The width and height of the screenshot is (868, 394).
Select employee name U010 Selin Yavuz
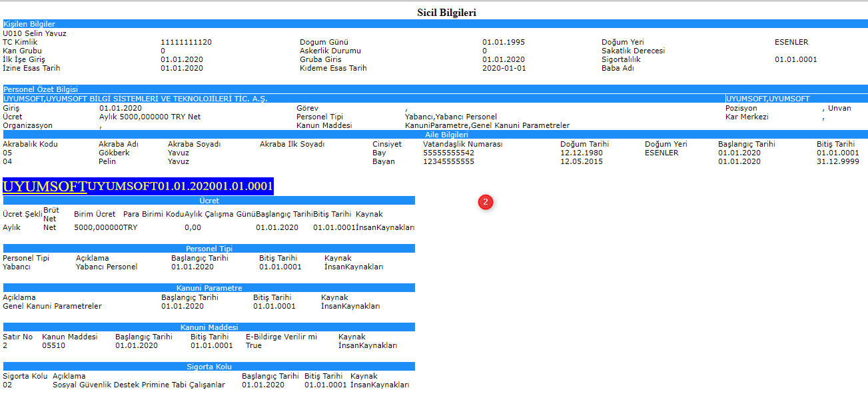35,33
